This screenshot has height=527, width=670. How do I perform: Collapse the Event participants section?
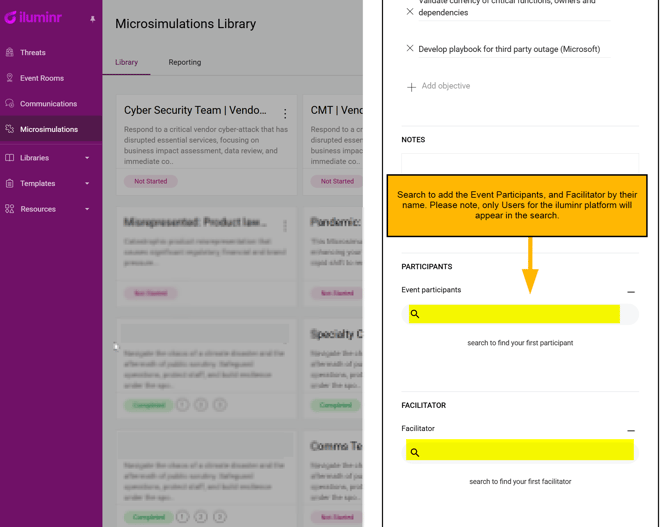(631, 292)
